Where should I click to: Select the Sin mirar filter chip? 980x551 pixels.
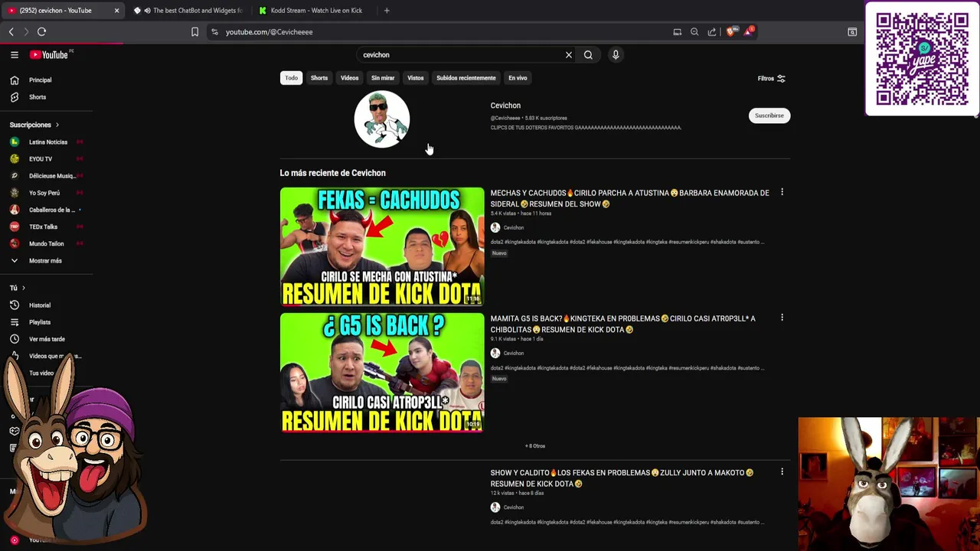point(383,78)
